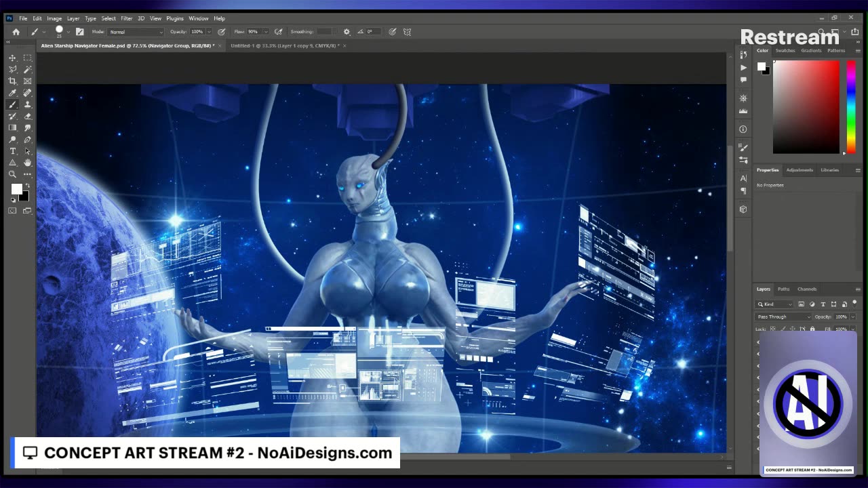Toggle the layer filtering on/off switch

pyautogui.click(x=854, y=303)
